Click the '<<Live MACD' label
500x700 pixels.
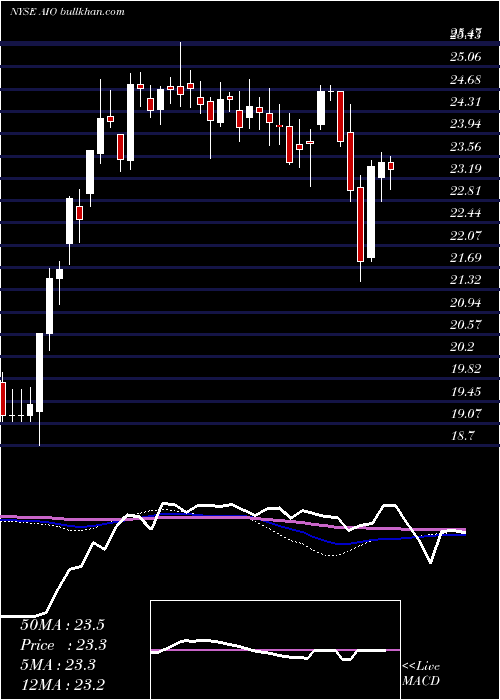pos(421,673)
